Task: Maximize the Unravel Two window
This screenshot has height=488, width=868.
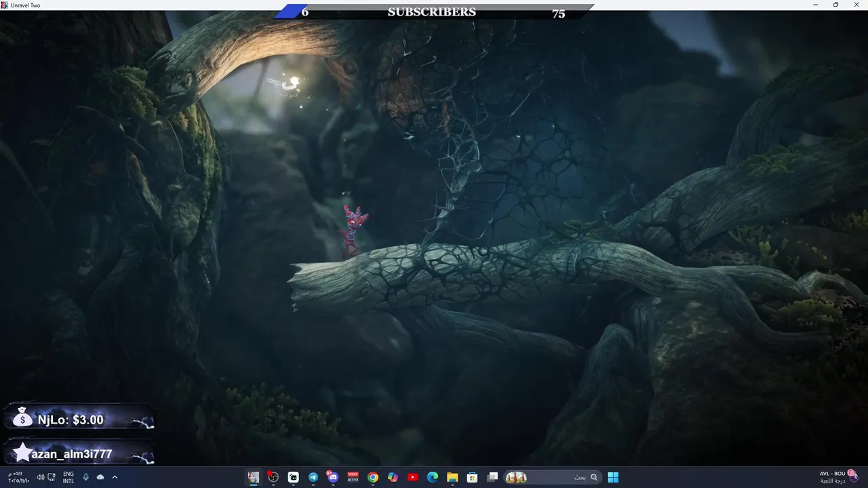Action: click(x=835, y=5)
